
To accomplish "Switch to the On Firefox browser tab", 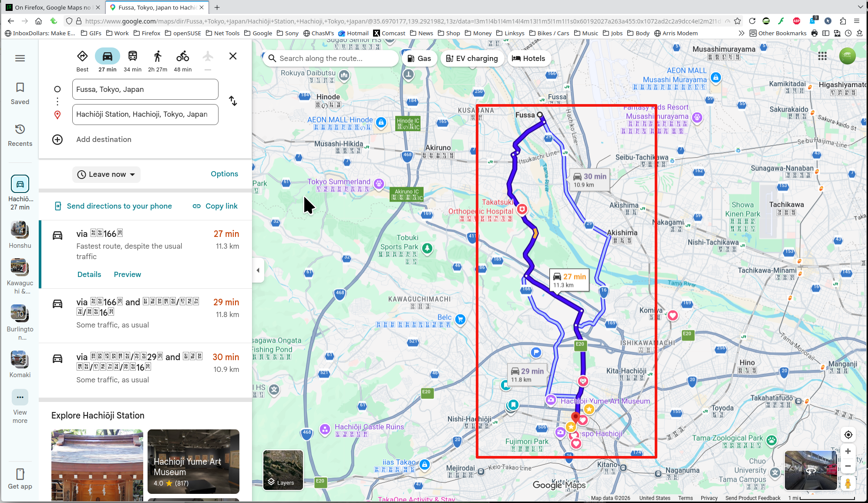I will (x=52, y=7).
